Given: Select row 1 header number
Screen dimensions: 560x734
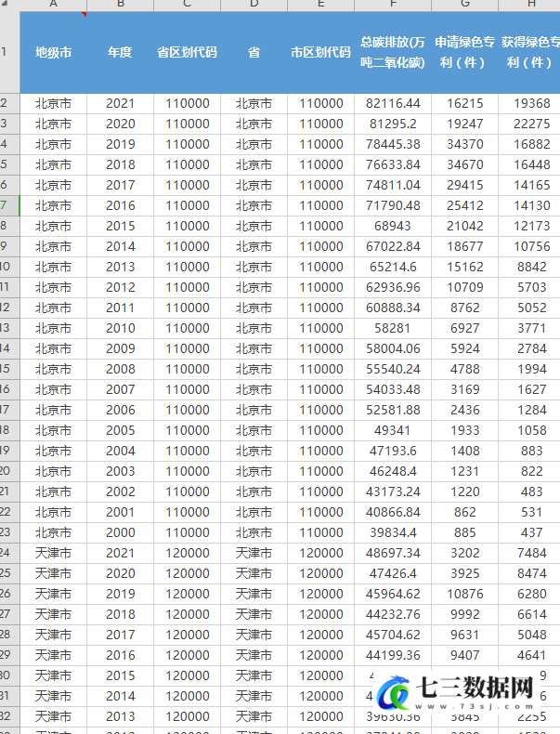Looking at the screenshot, I should 10,52.
